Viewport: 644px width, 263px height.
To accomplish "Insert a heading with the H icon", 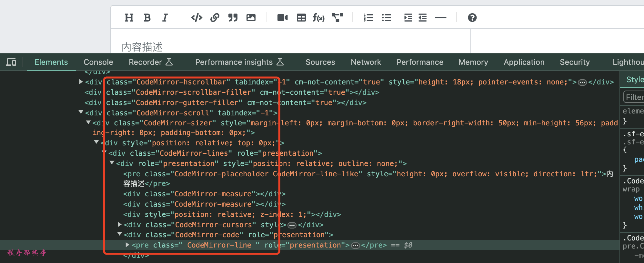I will [129, 18].
